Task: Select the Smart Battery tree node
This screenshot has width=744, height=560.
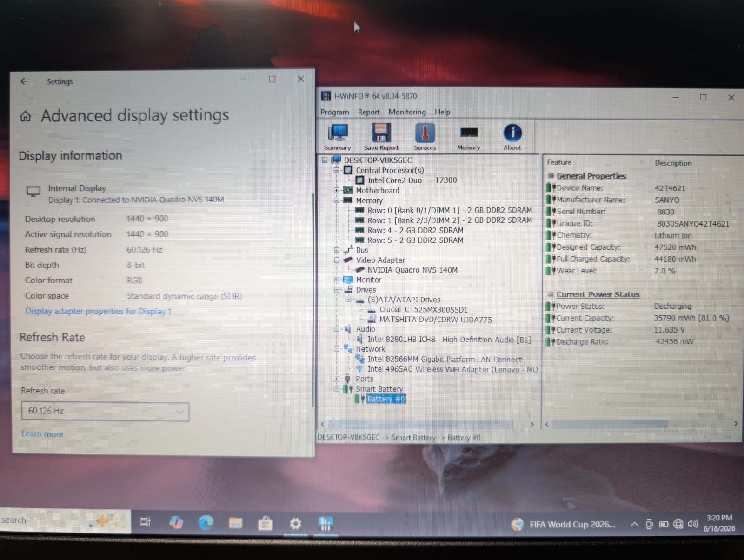Action: (379, 389)
